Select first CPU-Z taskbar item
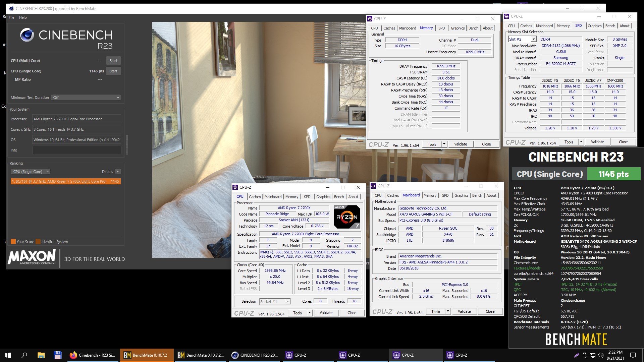644x362 pixels. point(308,355)
